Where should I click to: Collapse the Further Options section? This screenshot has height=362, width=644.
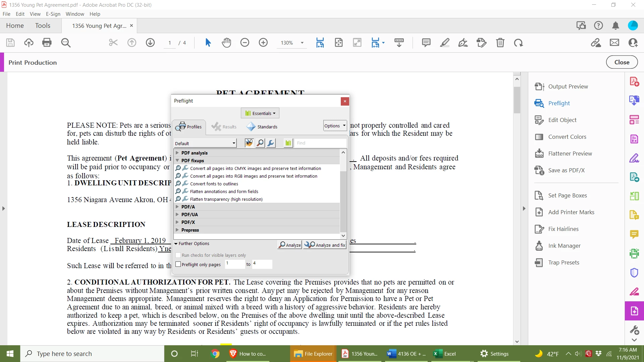coord(176,244)
